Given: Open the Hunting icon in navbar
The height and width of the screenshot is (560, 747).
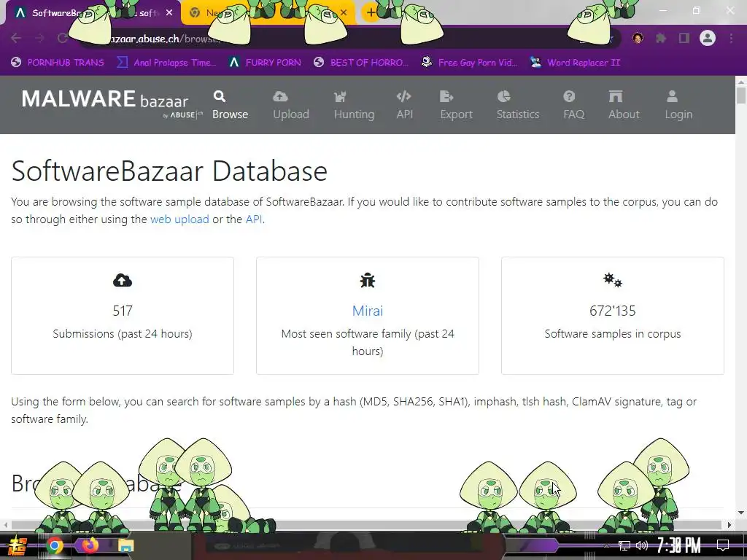Looking at the screenshot, I should point(340,97).
